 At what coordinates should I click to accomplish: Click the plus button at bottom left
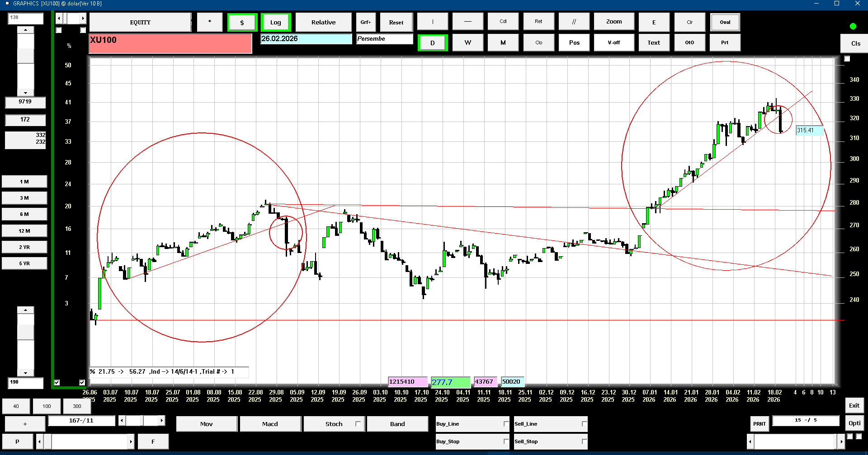click(x=25, y=424)
